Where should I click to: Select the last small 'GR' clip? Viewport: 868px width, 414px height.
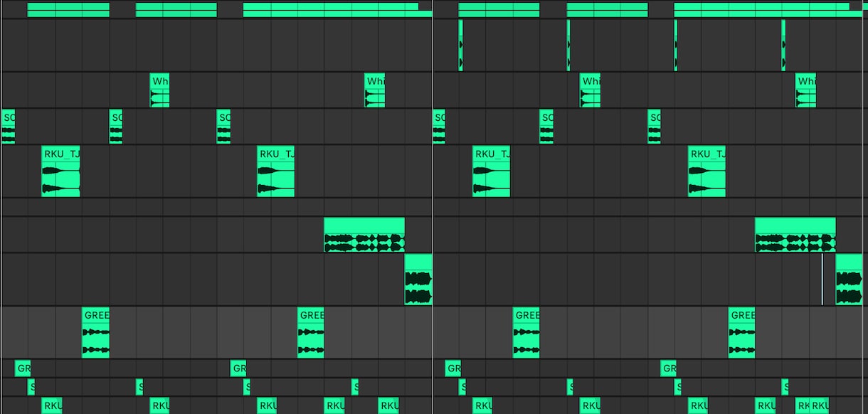tap(669, 368)
